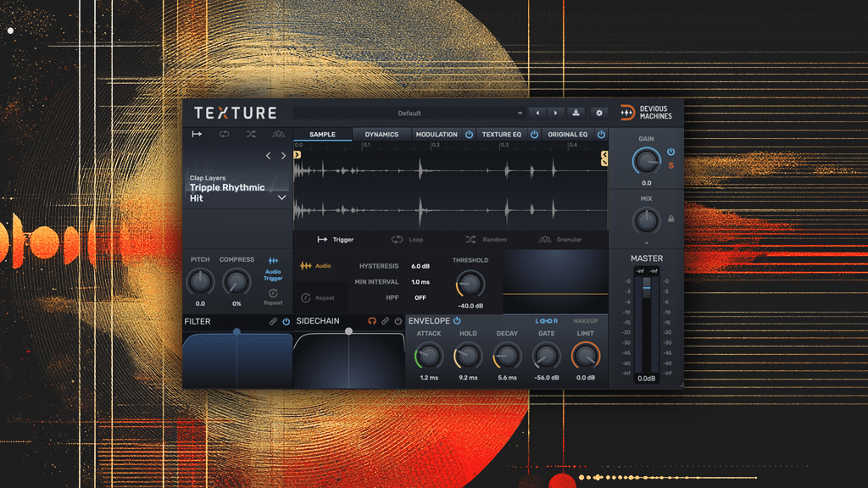Select the Loop playback mode below the waveform

pos(408,240)
